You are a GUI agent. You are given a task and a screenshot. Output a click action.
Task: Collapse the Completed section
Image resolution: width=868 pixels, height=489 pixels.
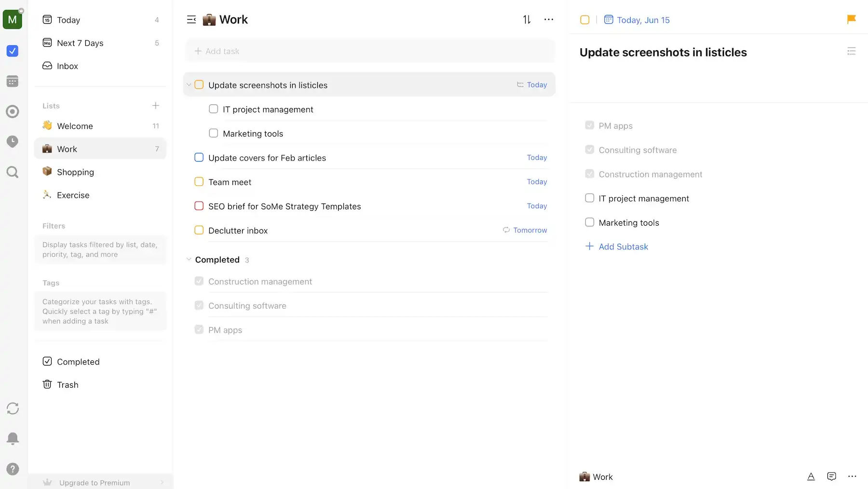pyautogui.click(x=189, y=259)
